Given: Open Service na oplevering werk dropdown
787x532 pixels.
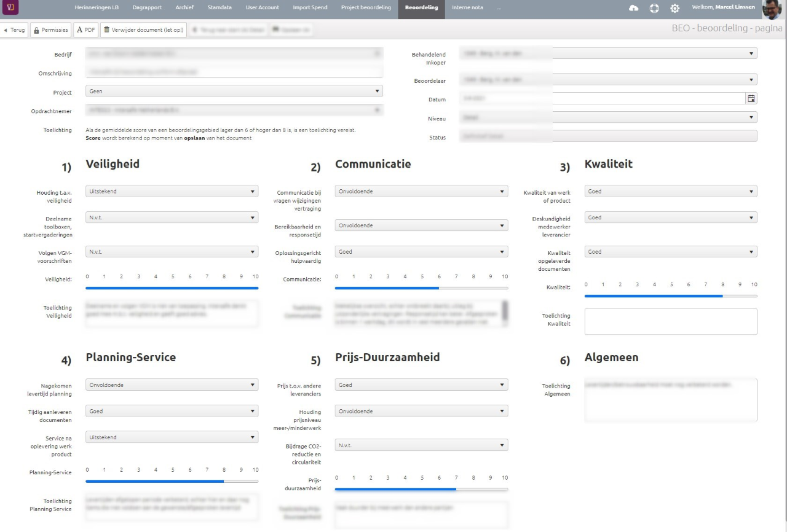Looking at the screenshot, I should (x=172, y=437).
